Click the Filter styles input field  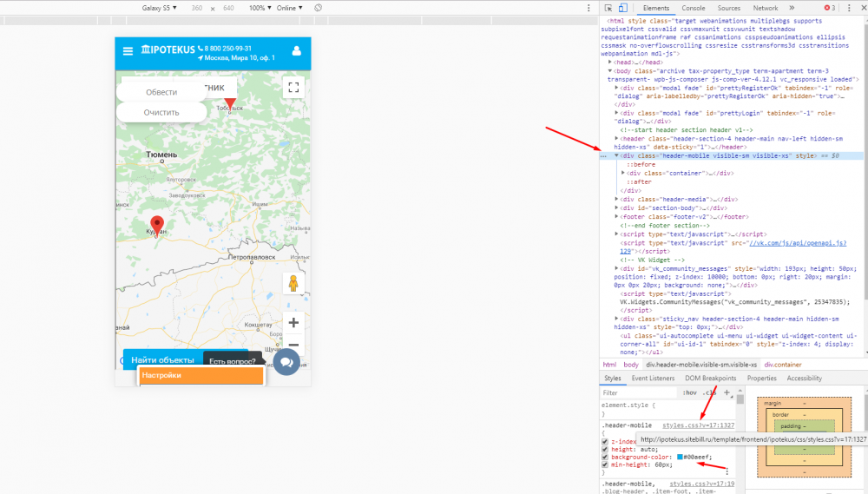(x=638, y=392)
